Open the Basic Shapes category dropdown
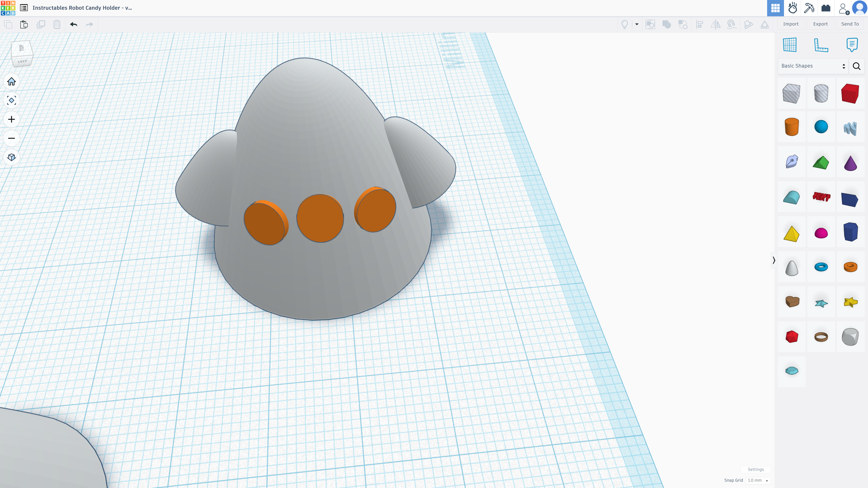This screenshot has height=488, width=868. tap(813, 66)
